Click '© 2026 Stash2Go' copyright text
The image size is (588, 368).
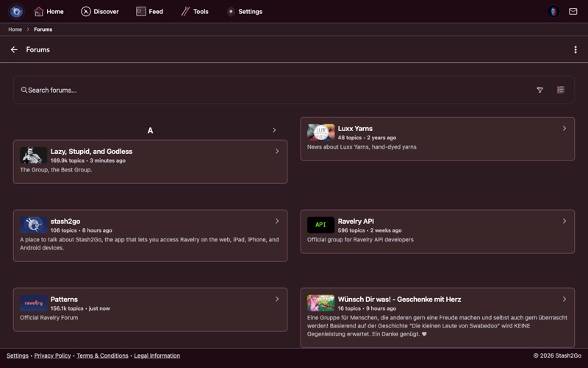point(557,355)
